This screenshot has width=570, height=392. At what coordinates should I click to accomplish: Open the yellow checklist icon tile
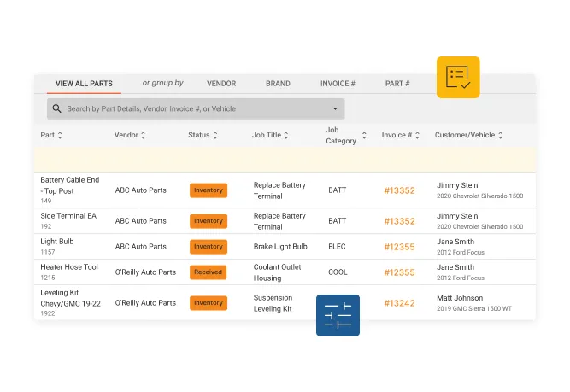click(458, 77)
